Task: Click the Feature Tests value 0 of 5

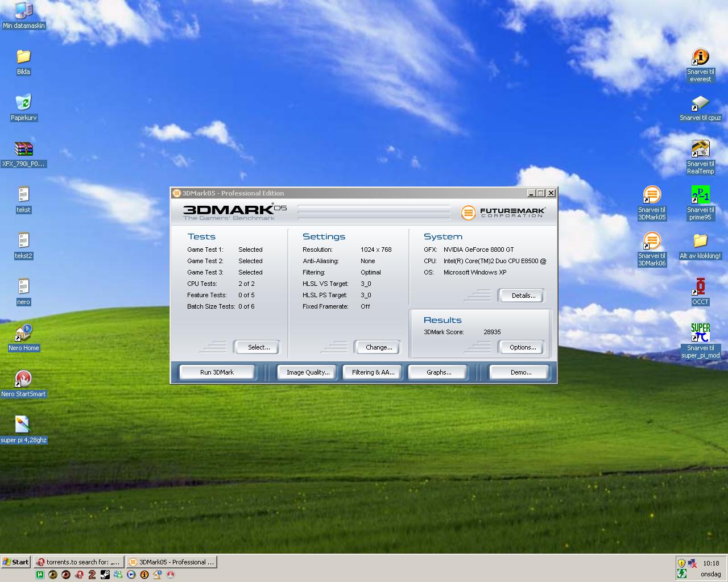Action: (246, 295)
